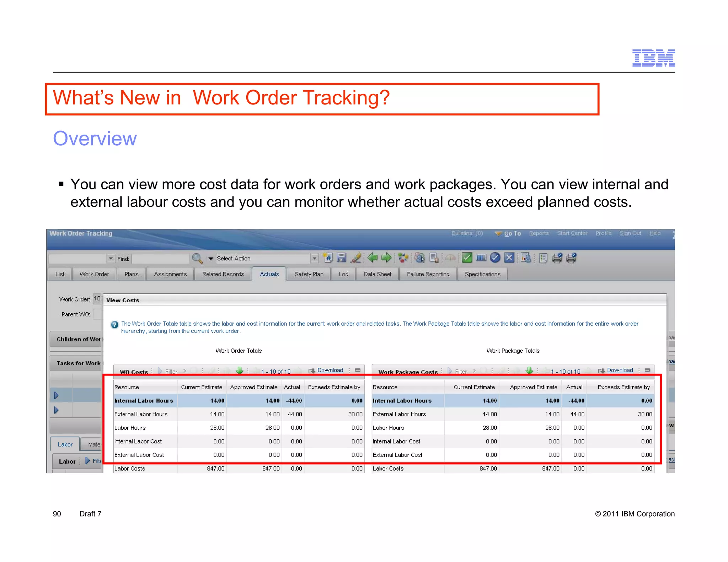The image size is (728, 562).
Task: Click the View Costs help question icon
Action: (x=114, y=325)
